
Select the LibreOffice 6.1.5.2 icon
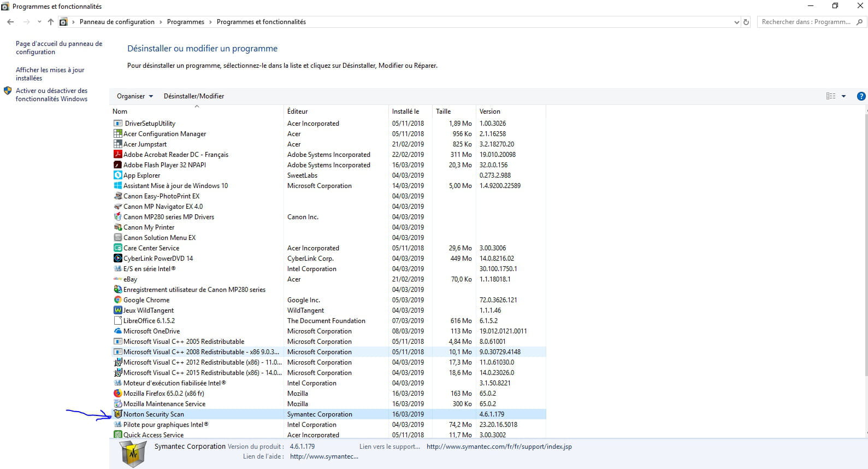click(117, 321)
